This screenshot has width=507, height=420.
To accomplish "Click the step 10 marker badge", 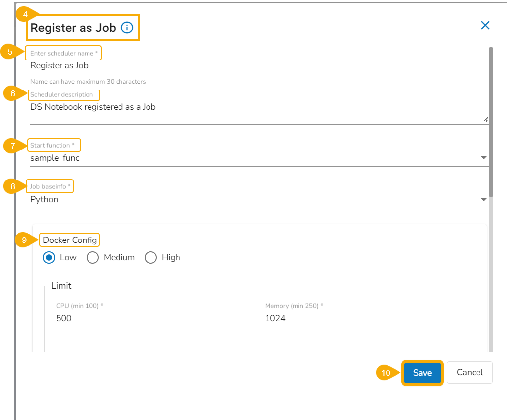I will 386,373.
